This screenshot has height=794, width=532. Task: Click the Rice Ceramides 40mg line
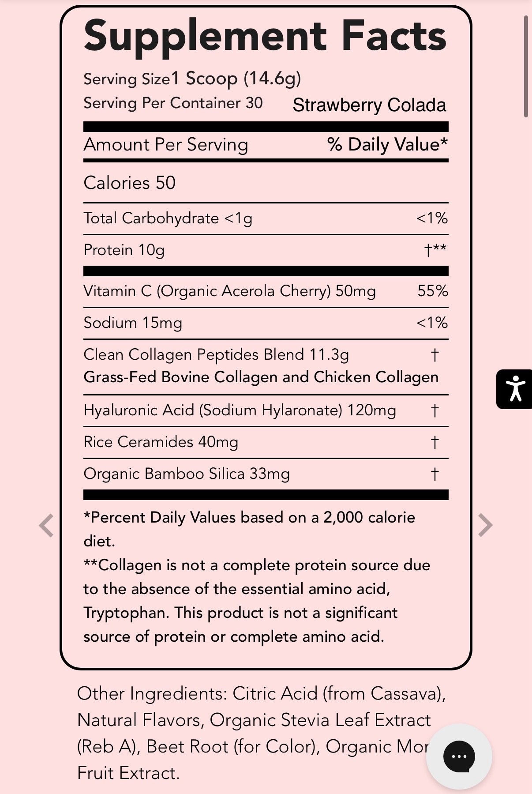(x=266, y=442)
